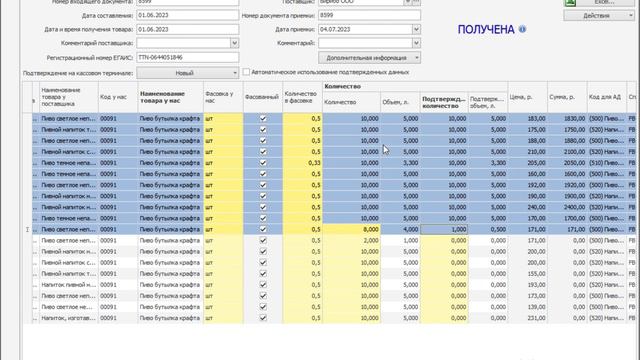This screenshot has width=640, height=360.
Task: Click the Подтверж. объем, л. column header
Action: 488,102
